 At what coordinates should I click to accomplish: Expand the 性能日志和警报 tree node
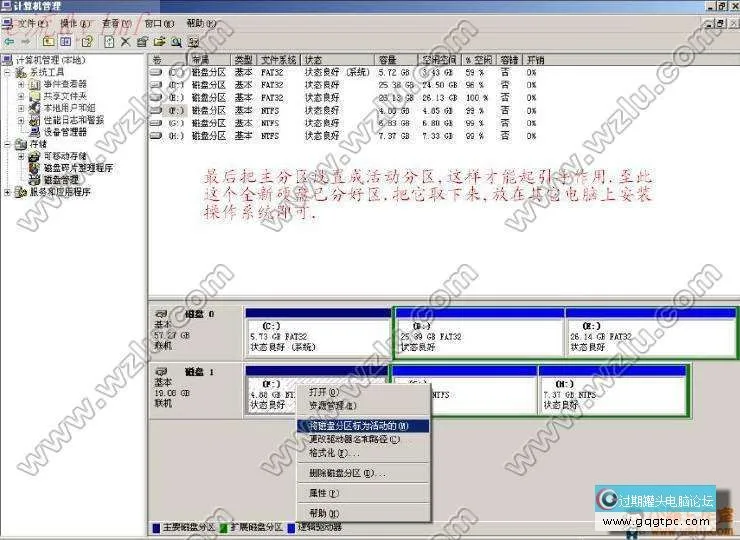21,120
